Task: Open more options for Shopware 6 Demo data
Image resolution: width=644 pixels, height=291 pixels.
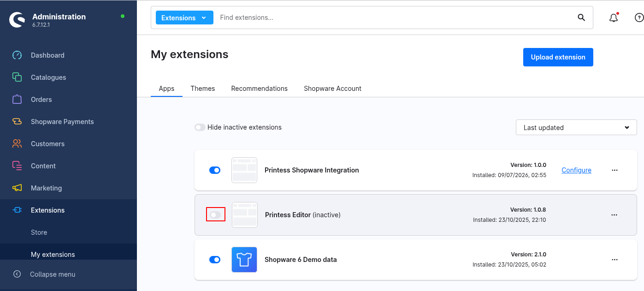Action: (x=614, y=260)
